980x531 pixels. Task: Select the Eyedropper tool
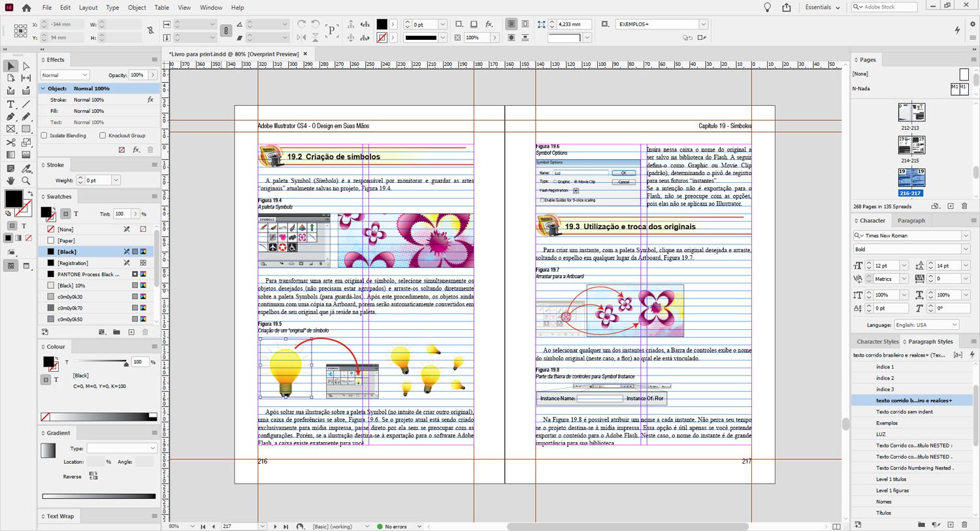[x=26, y=168]
